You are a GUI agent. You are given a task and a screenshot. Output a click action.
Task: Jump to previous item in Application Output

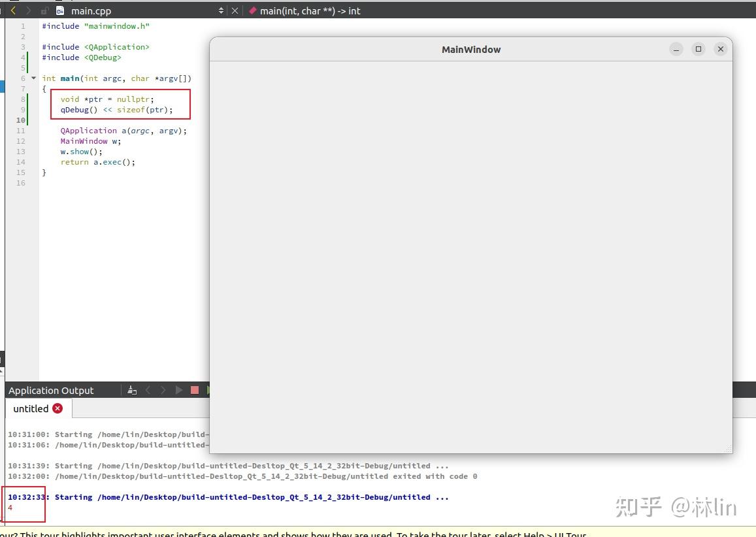click(148, 390)
